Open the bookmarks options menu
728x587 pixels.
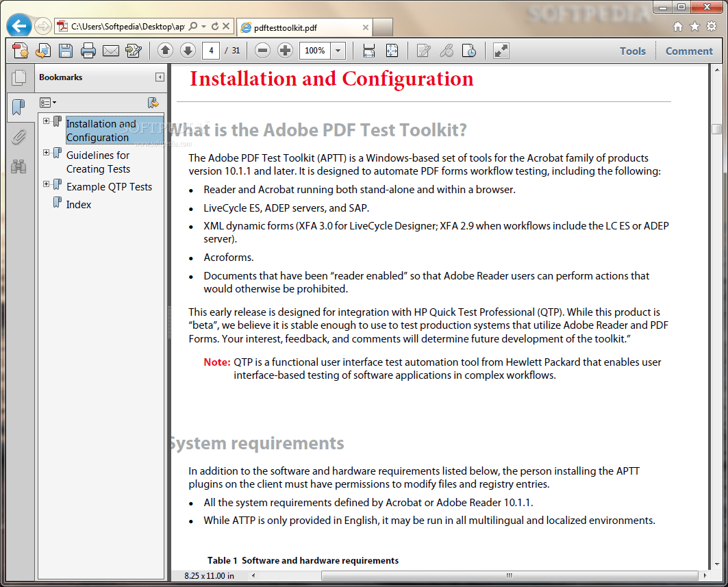(47, 102)
